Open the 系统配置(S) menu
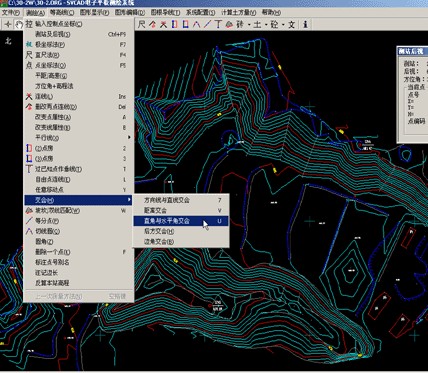The width and height of the screenshot is (428, 373). point(200,13)
